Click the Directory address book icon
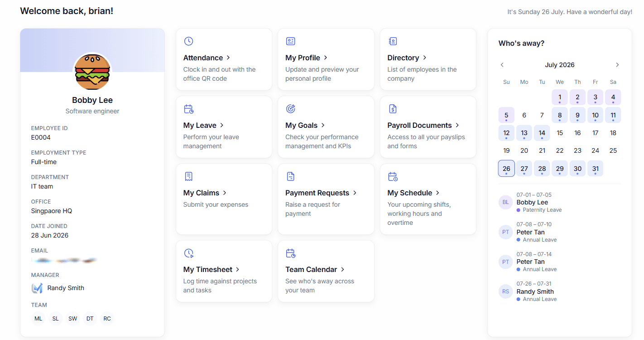This screenshot has height=340, width=644. [393, 41]
